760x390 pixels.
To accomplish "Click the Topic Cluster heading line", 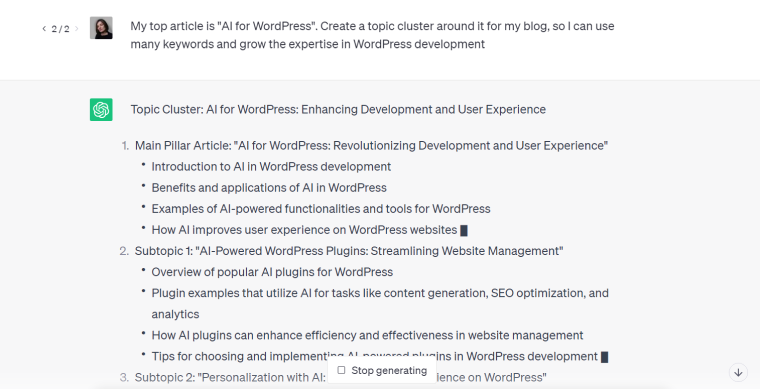I will (338, 109).
